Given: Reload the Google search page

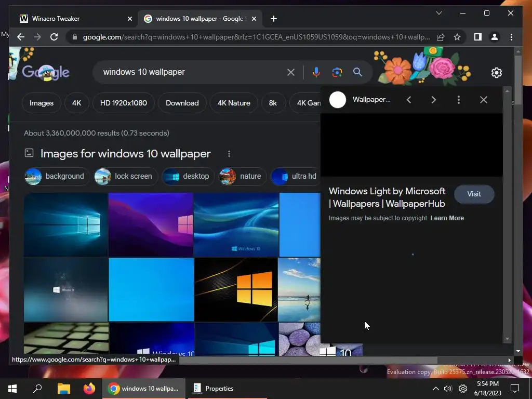Looking at the screenshot, I should [x=54, y=37].
